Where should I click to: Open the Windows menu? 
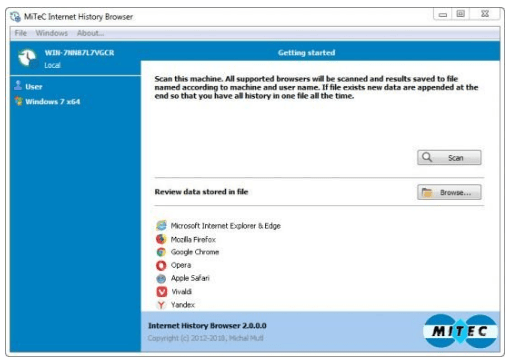(52, 33)
